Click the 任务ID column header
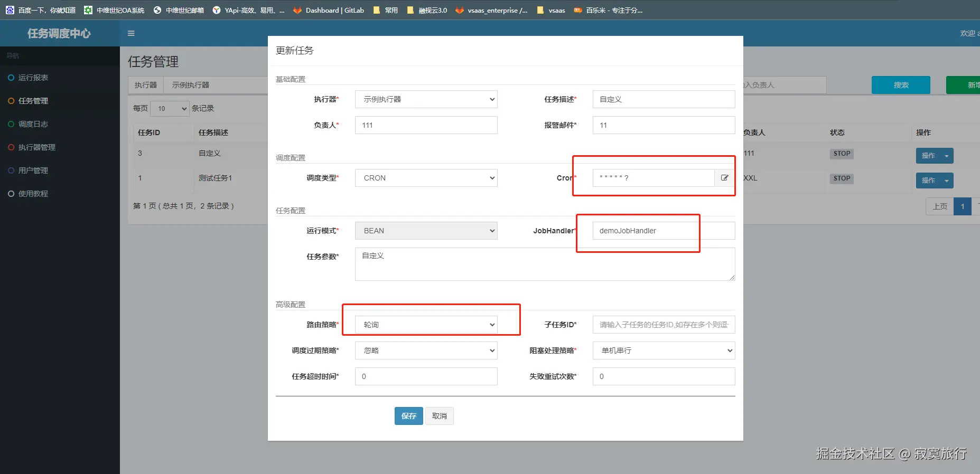This screenshot has width=980, height=474. coord(149,132)
